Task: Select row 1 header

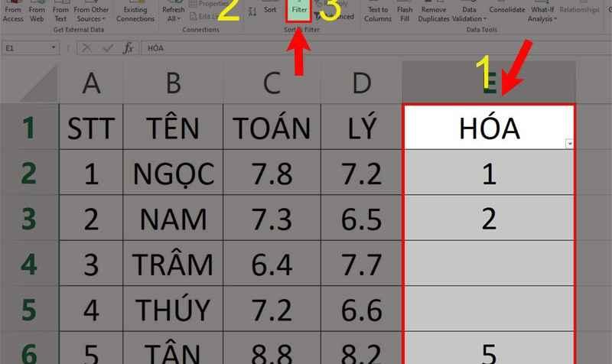Action: (x=29, y=127)
